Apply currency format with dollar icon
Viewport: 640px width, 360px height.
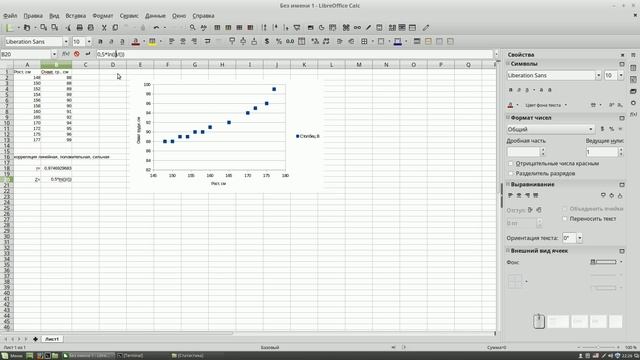267,41
